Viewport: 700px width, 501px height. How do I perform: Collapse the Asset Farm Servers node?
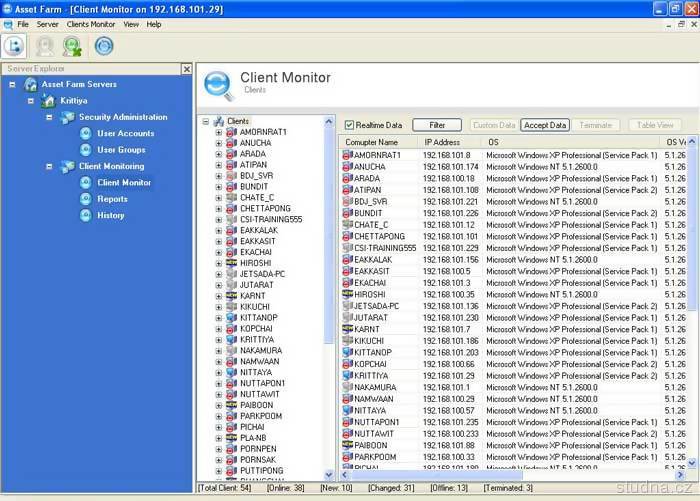(x=12, y=84)
